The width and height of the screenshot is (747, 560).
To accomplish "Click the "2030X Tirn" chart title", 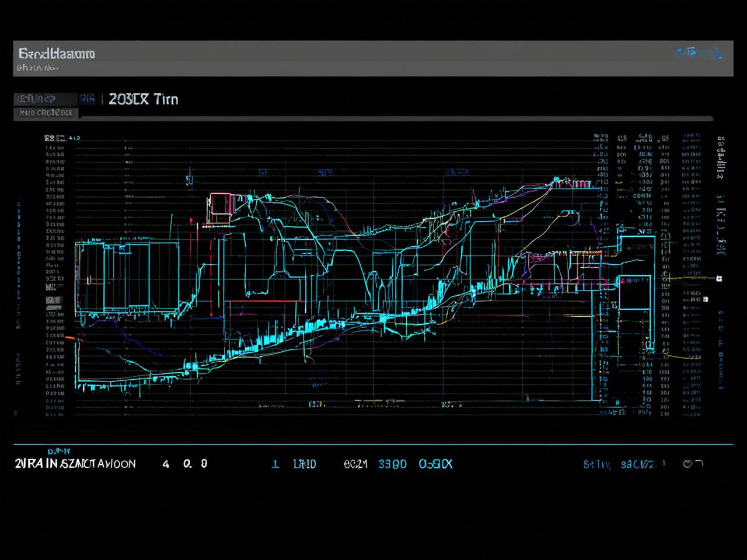I will click(143, 99).
